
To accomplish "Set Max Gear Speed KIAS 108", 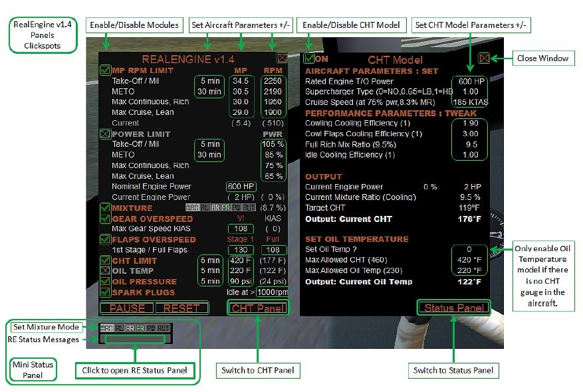I will pos(241,229).
